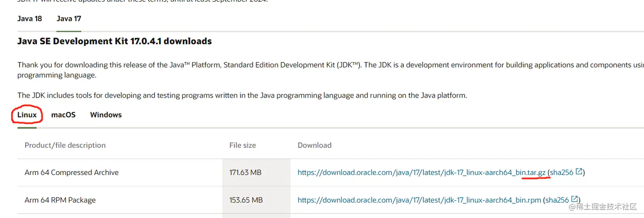Open sha256 link for the rpm package

557,200
